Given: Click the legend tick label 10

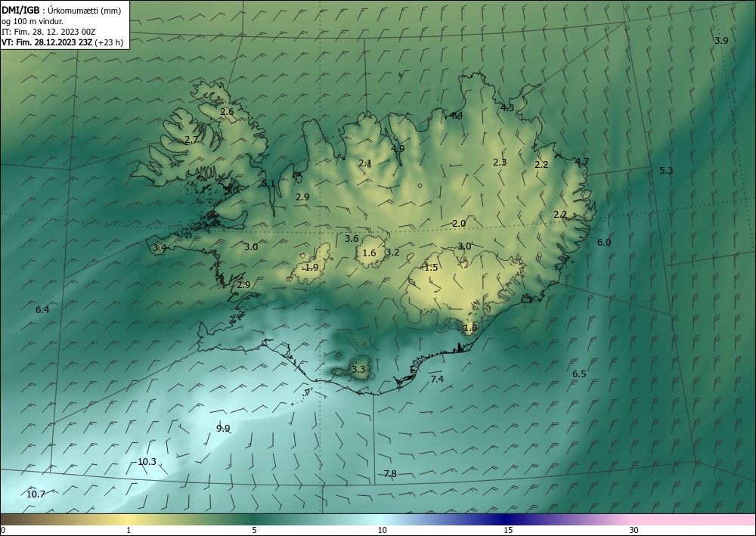Looking at the screenshot, I should click(382, 530).
